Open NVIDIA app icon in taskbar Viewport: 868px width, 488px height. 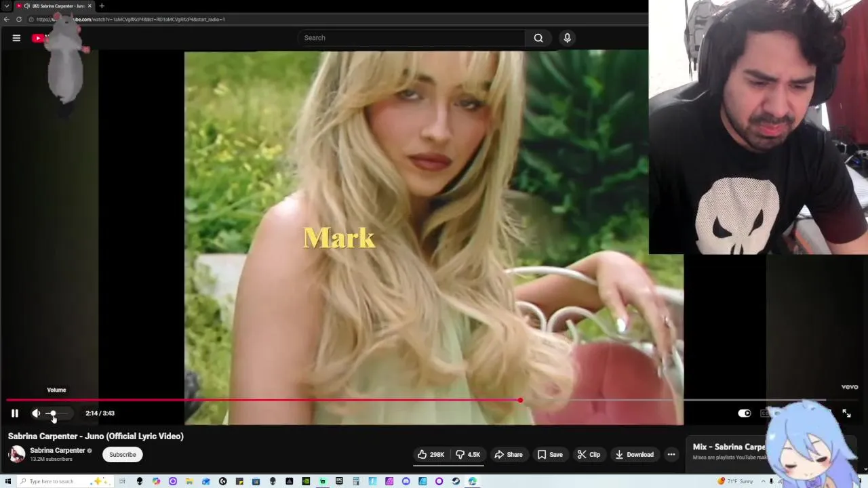tap(306, 481)
